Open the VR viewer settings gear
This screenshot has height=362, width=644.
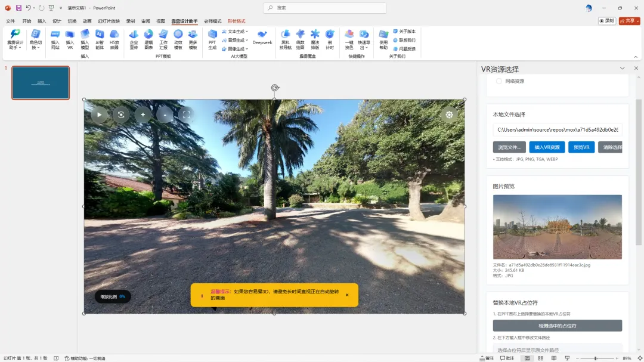[450, 115]
